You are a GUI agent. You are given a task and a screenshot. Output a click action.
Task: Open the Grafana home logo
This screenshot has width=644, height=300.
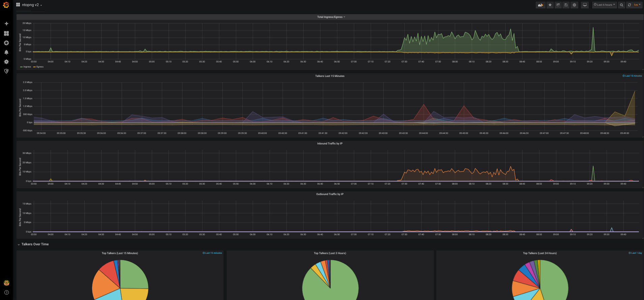click(6, 5)
